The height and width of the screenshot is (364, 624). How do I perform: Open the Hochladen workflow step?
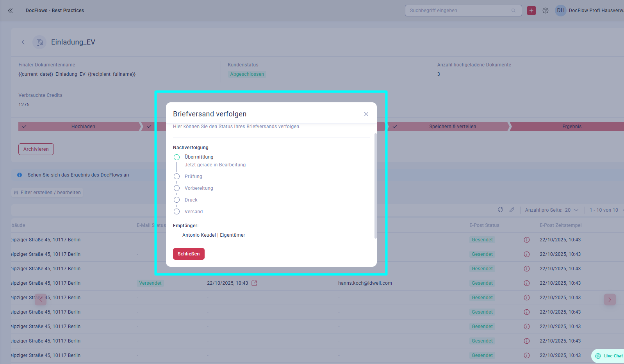tap(83, 127)
